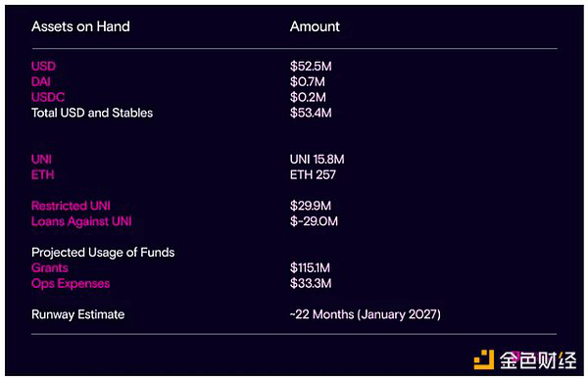Open the Restricted UNI entry
This screenshot has width=588, height=381.
(x=71, y=206)
